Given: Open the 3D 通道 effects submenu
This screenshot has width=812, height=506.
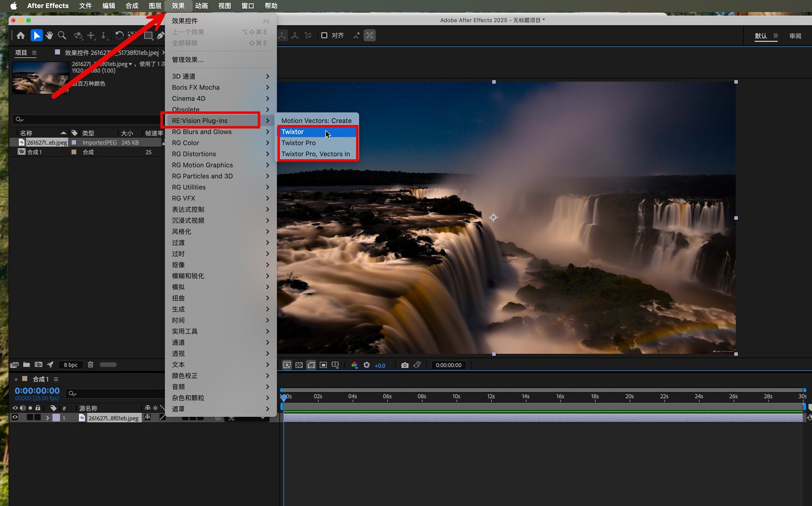Looking at the screenshot, I should pos(221,76).
